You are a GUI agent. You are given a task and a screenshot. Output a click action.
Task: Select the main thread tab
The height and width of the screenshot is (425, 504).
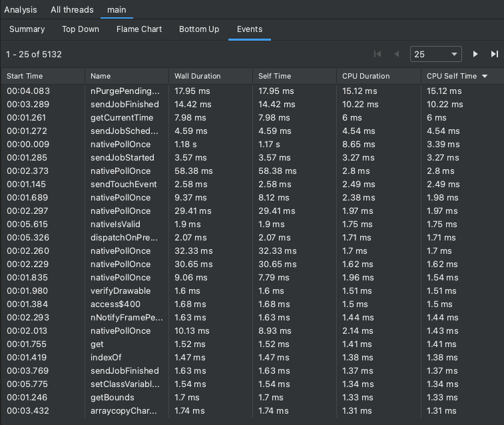[x=117, y=10]
